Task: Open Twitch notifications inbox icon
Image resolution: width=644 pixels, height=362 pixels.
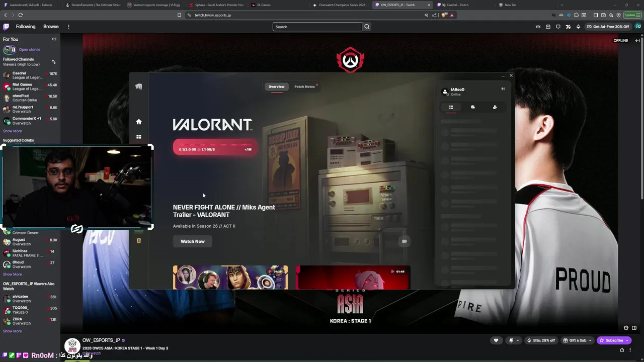Action: tap(548, 27)
